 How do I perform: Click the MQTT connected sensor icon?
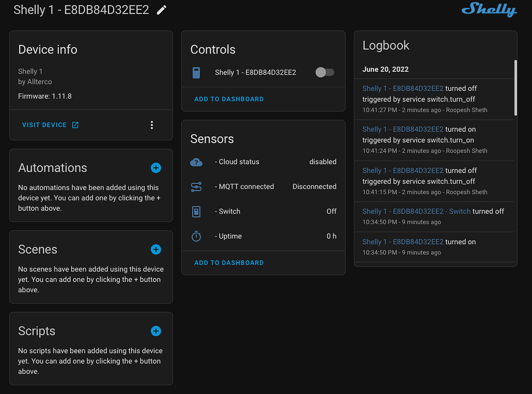(196, 186)
